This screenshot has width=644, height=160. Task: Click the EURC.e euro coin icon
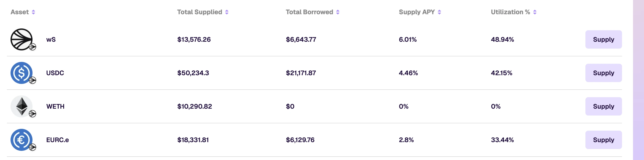(22, 140)
